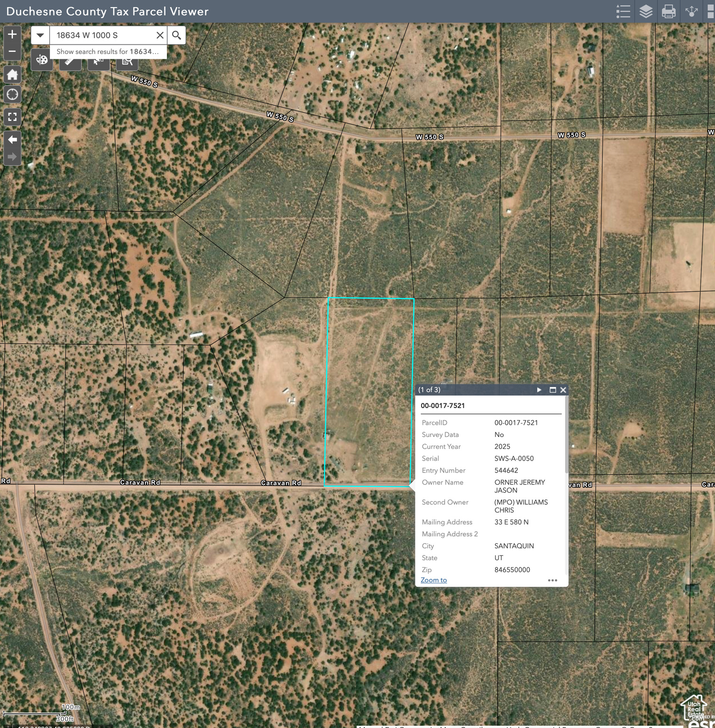Show next feature in the popup
The image size is (715, 728).
coord(539,390)
